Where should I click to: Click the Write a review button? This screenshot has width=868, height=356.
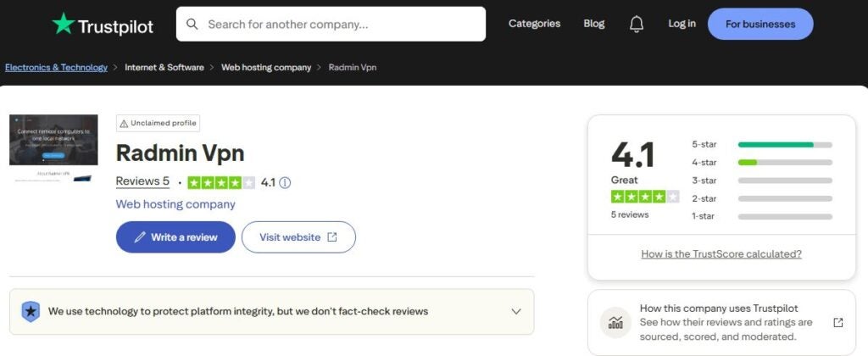(175, 237)
